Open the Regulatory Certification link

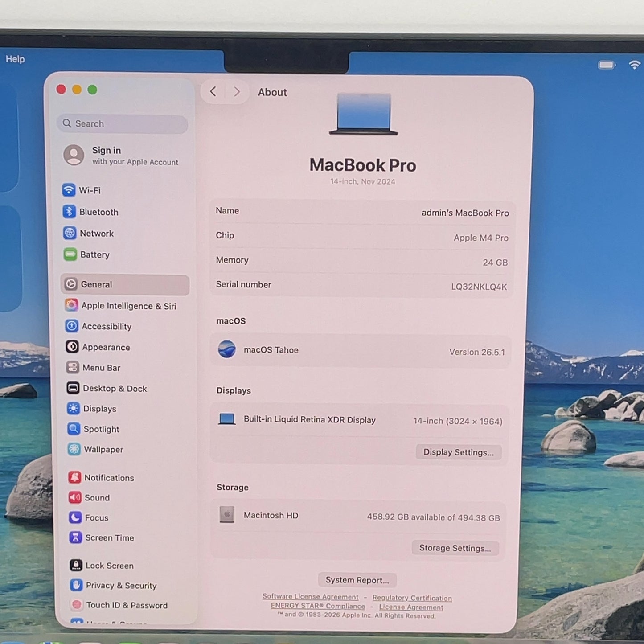(412, 598)
